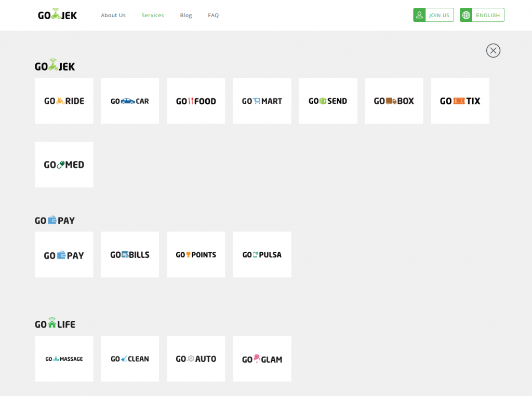This screenshot has height=396, width=532.
Task: Select the GO-CLEAN tile
Action: point(130,359)
